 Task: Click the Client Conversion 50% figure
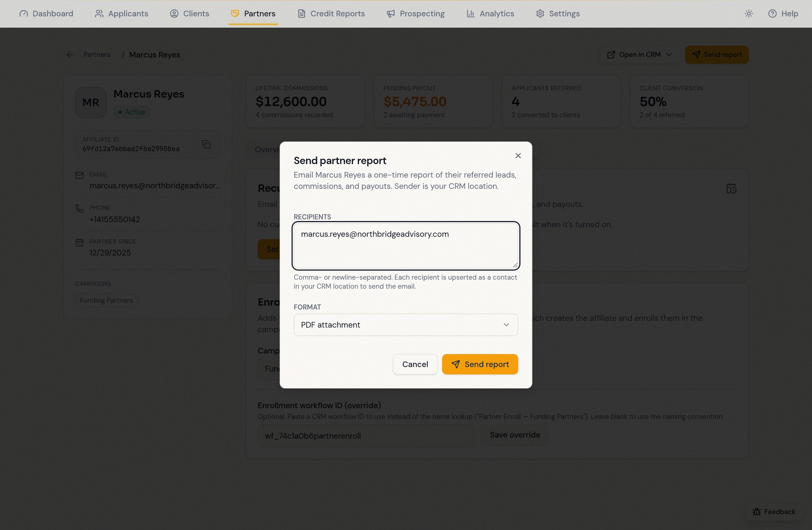653,101
